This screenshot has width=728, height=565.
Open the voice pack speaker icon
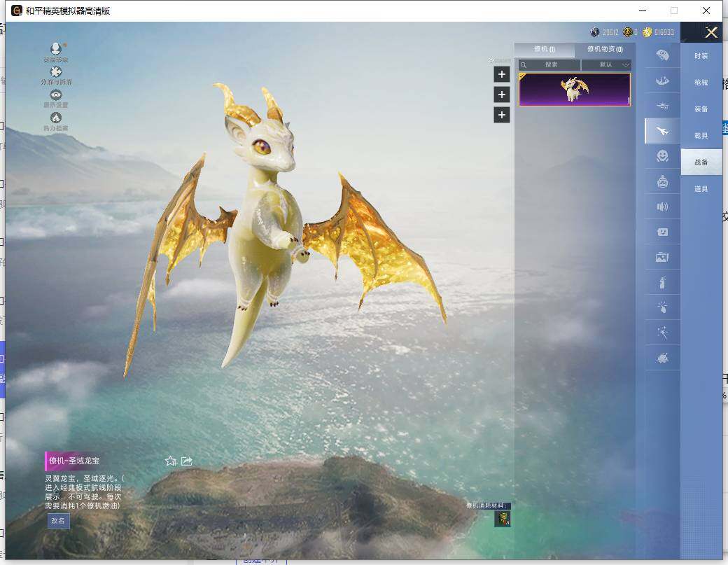pos(662,206)
